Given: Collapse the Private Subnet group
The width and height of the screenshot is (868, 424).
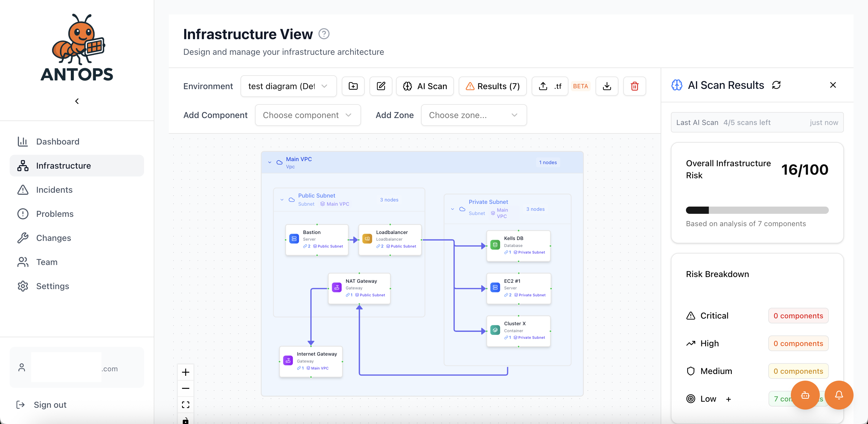Looking at the screenshot, I should [x=453, y=209].
